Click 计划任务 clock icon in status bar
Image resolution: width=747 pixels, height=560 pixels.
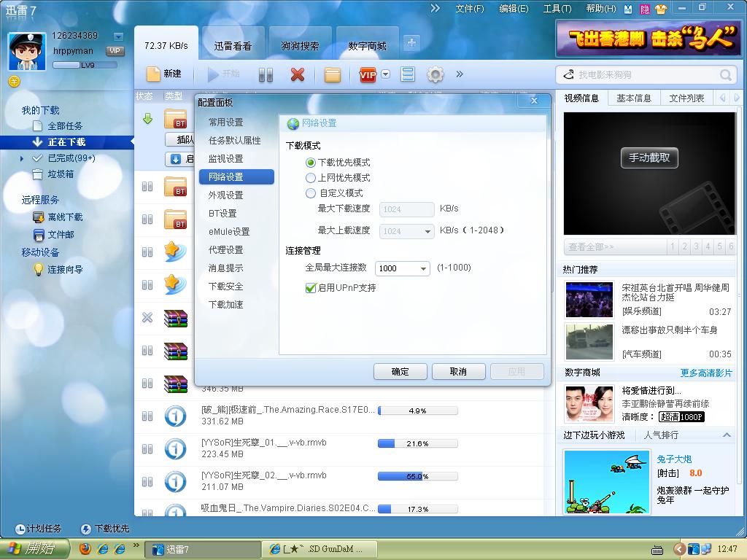click(20, 529)
